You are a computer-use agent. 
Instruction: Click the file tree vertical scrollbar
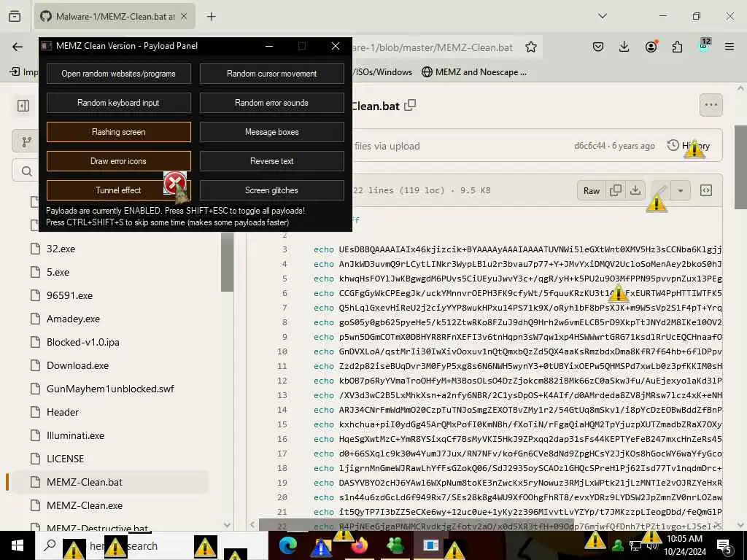pos(228,262)
